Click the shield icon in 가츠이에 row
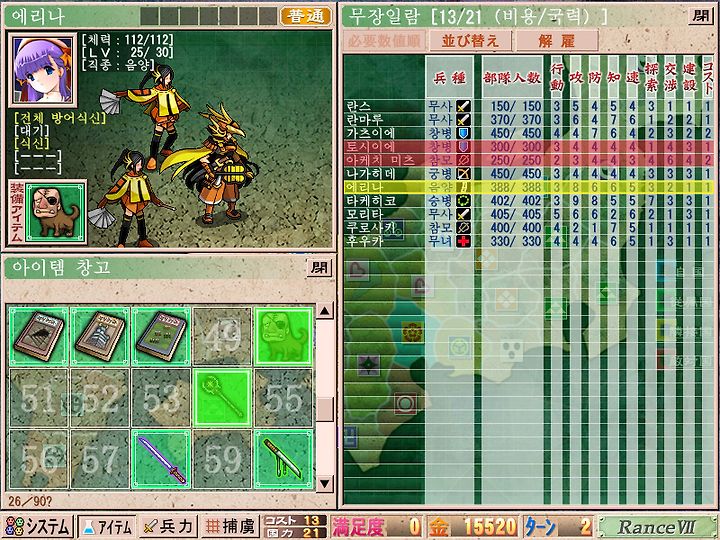 (x=463, y=133)
